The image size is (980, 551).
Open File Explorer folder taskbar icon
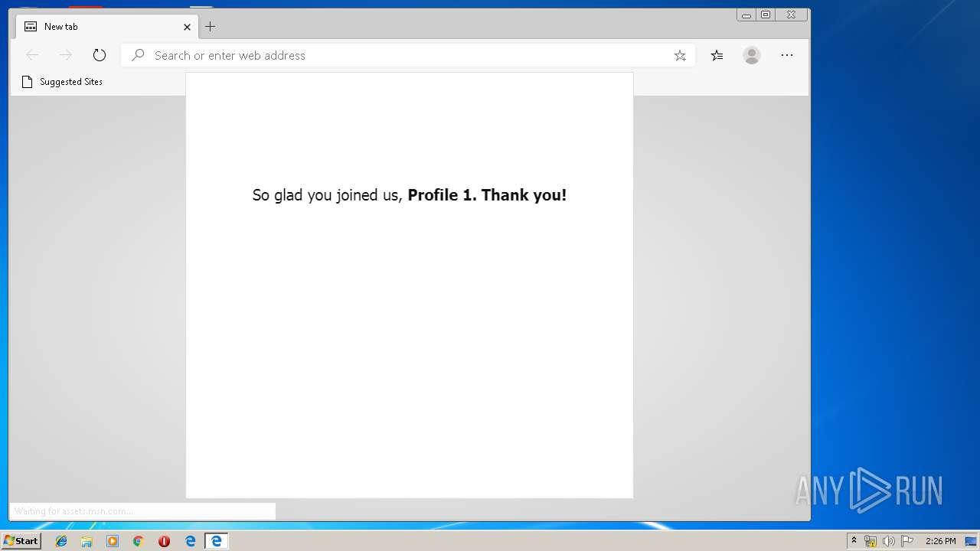click(x=87, y=541)
